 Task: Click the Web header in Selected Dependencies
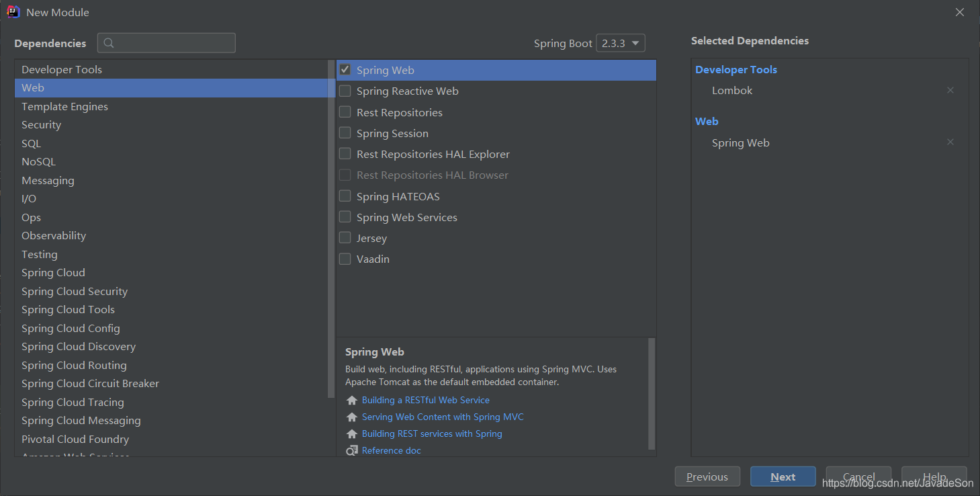point(707,121)
